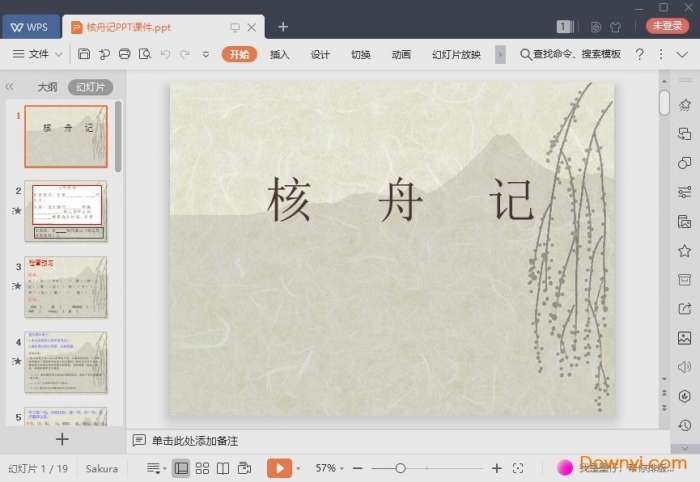Collapse the slide panel with double chevron
Screen dimensions: 700x482
(x=9, y=87)
